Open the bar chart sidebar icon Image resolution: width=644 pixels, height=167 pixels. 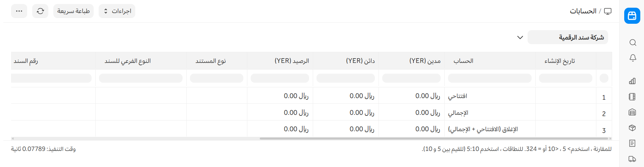pos(632,81)
